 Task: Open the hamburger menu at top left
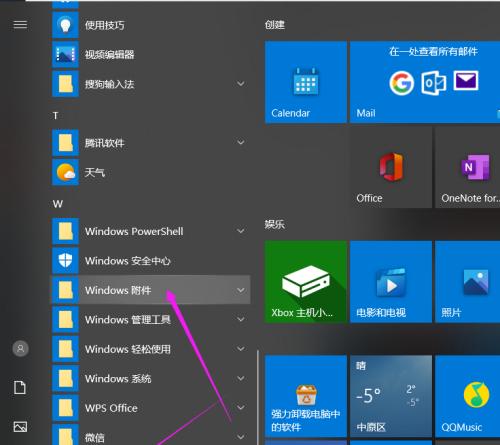click(x=20, y=25)
